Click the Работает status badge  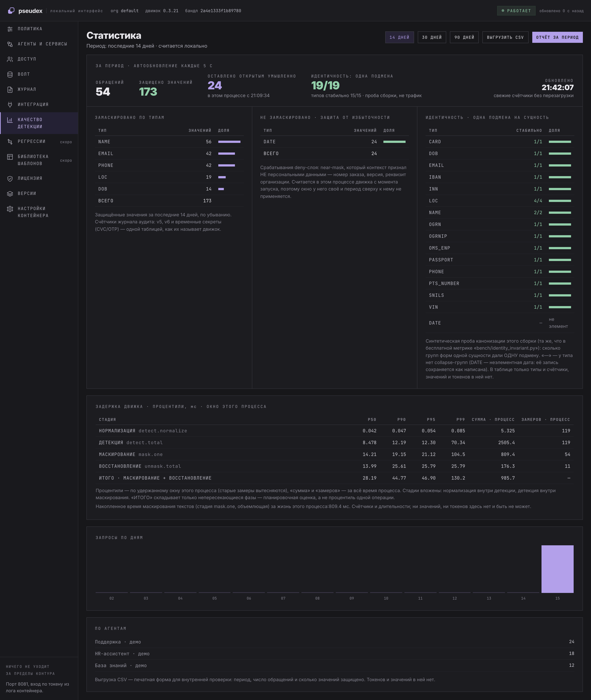pos(516,11)
